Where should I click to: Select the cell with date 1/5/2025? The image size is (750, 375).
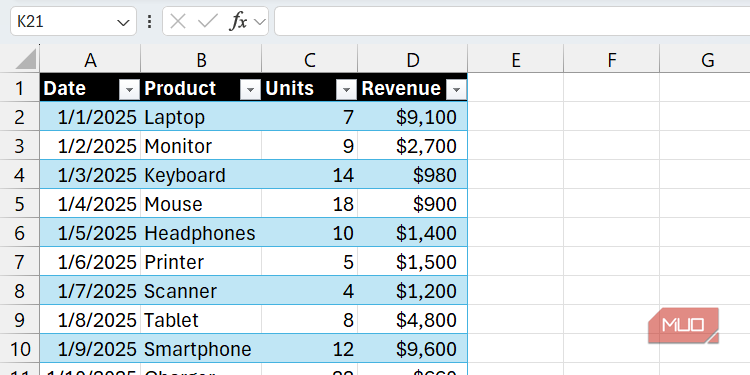90,233
